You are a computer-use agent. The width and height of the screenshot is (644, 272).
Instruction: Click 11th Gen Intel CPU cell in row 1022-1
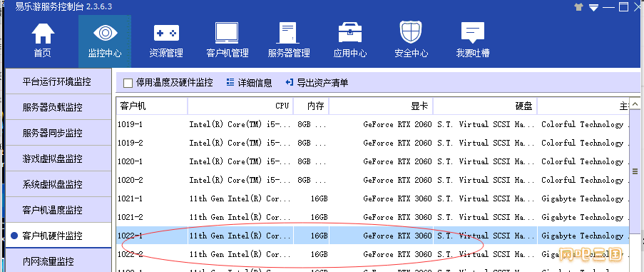click(x=240, y=236)
